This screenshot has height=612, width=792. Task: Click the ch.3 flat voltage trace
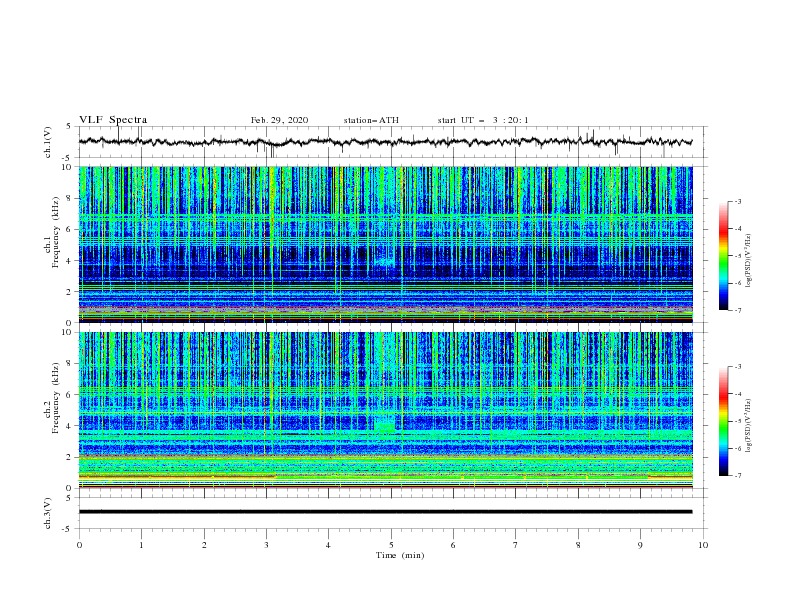tap(385, 512)
